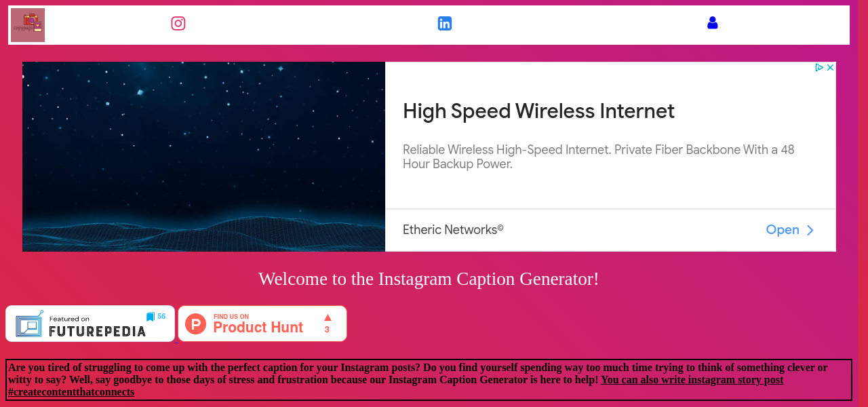This screenshot has width=868, height=407.
Task: Click the chevron arrow beside Open
Action: (x=810, y=231)
